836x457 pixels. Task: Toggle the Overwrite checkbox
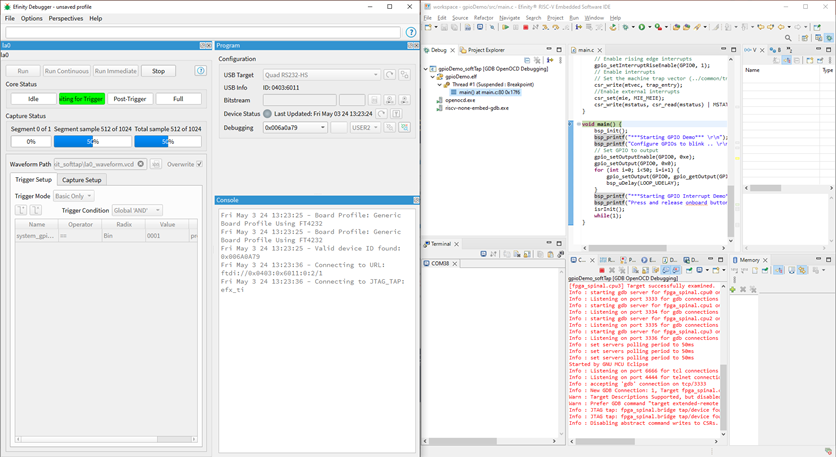click(199, 164)
